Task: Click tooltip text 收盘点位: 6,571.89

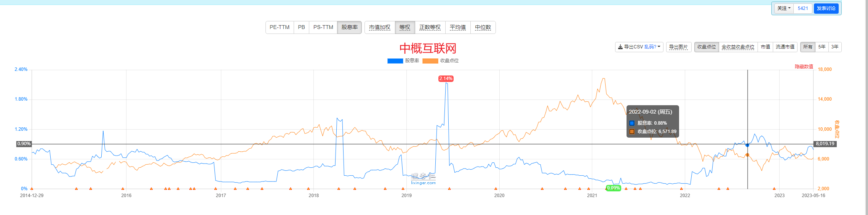Action: tap(657, 132)
